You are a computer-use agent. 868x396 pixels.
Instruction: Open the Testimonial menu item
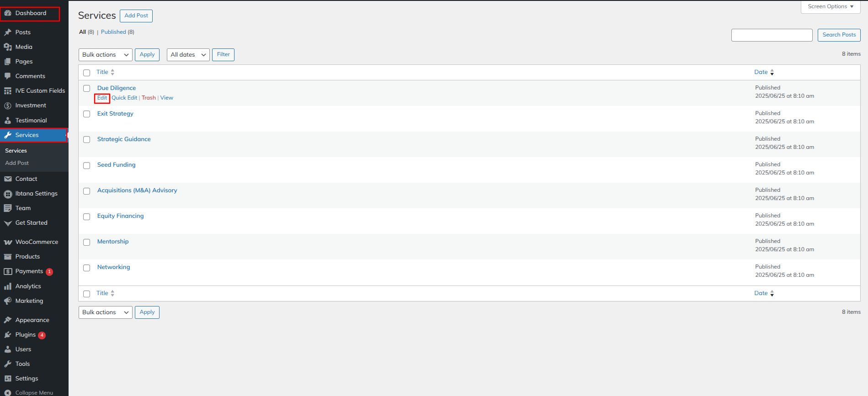31,121
